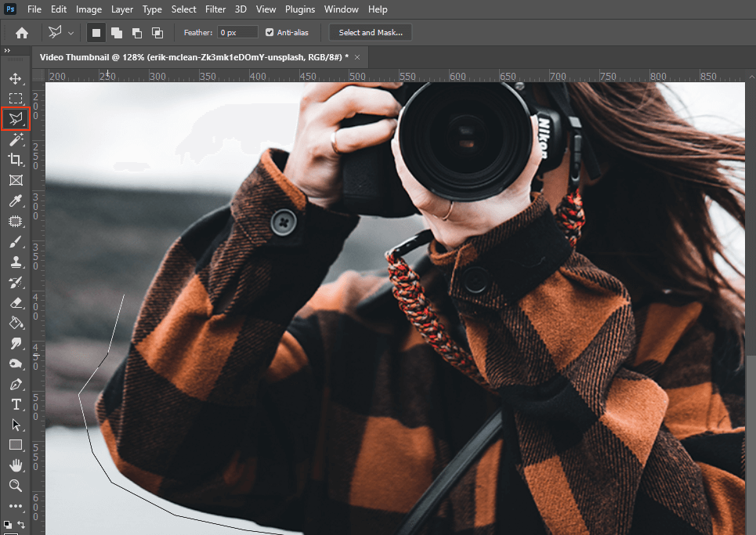This screenshot has height=535, width=756.
Task: Open the Edit menu
Action: 59,9
